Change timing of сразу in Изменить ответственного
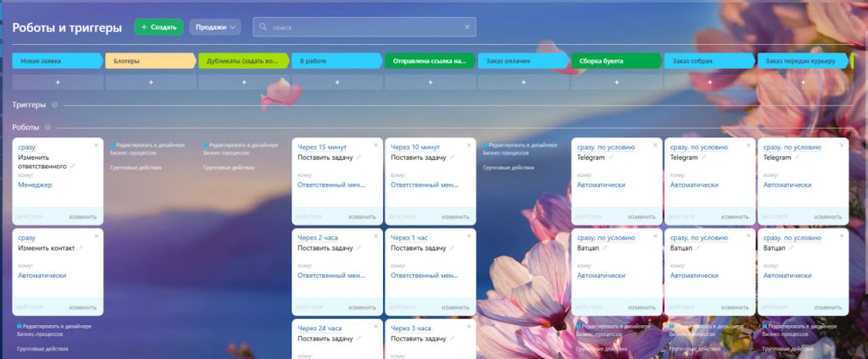 point(26,147)
